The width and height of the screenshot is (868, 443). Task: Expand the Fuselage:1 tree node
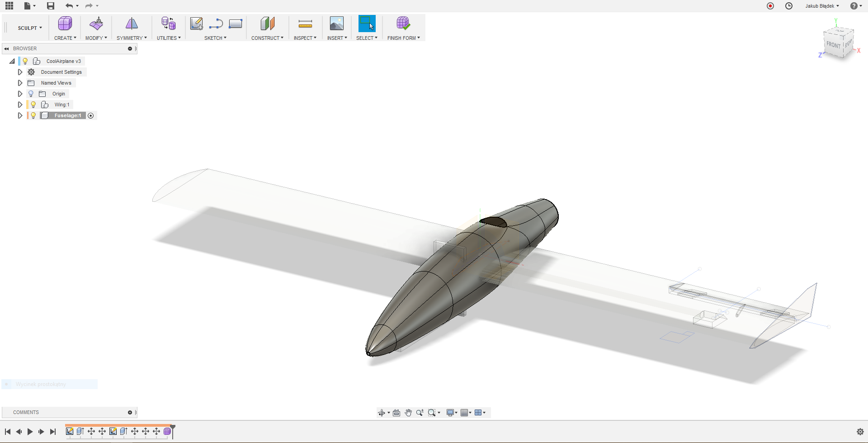coord(20,115)
